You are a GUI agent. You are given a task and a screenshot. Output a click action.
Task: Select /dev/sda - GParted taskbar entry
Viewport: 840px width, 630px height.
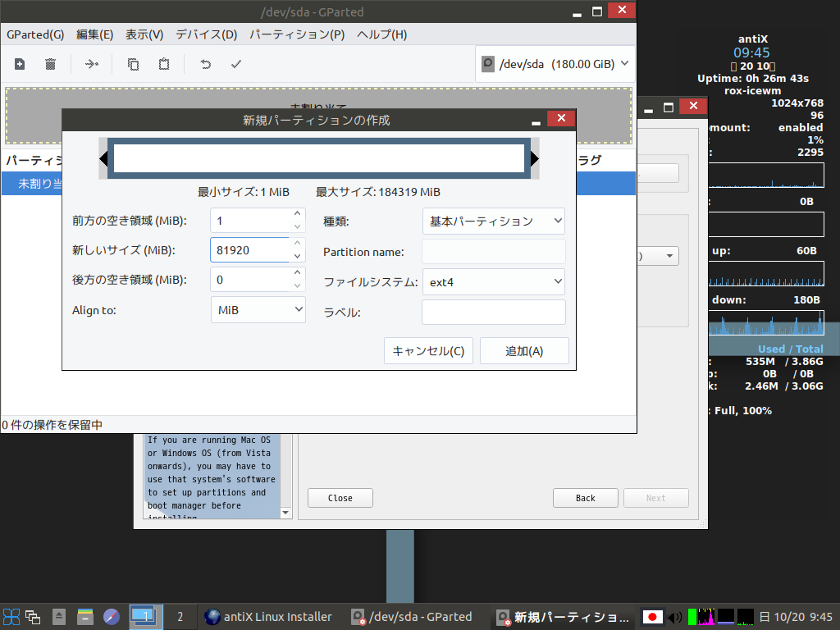pyautogui.click(x=412, y=617)
